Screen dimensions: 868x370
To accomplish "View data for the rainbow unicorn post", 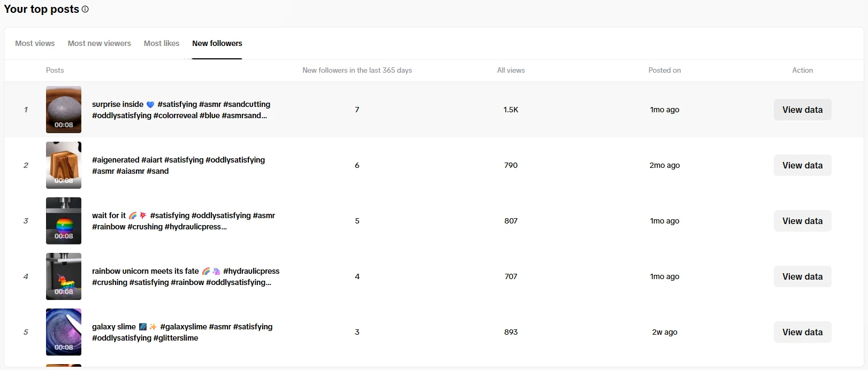I will point(802,276).
